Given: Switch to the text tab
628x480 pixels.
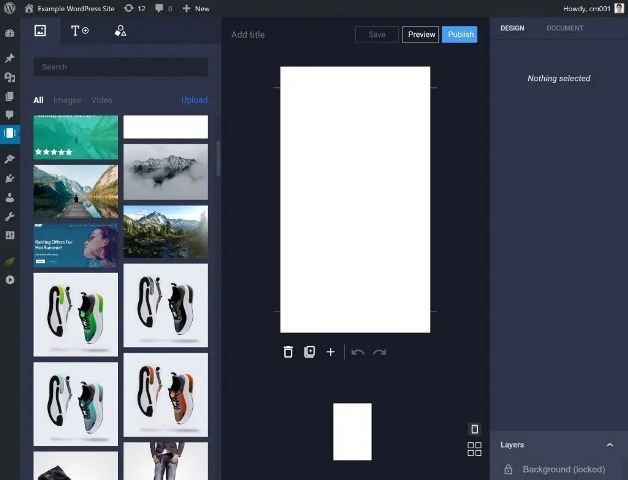Looking at the screenshot, I should pyautogui.click(x=80, y=30).
